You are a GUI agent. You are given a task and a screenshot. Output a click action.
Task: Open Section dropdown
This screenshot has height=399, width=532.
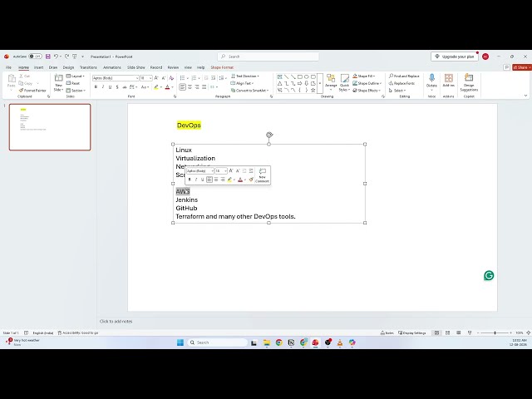click(76, 91)
